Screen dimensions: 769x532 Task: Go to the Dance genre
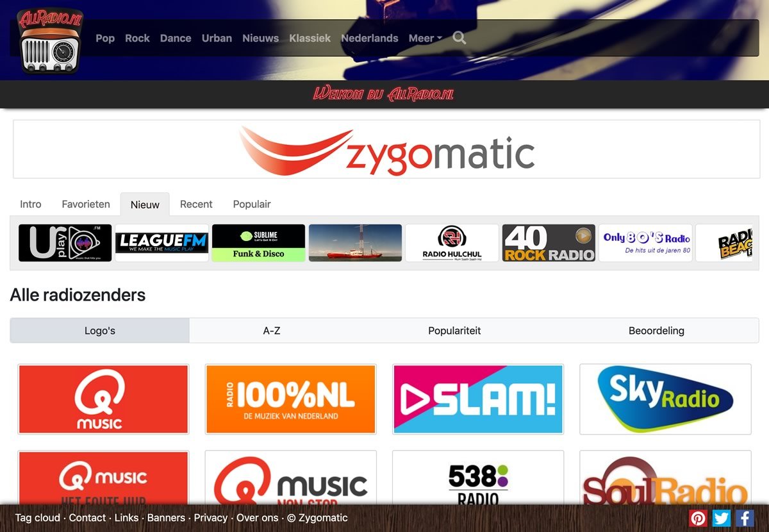[176, 38]
